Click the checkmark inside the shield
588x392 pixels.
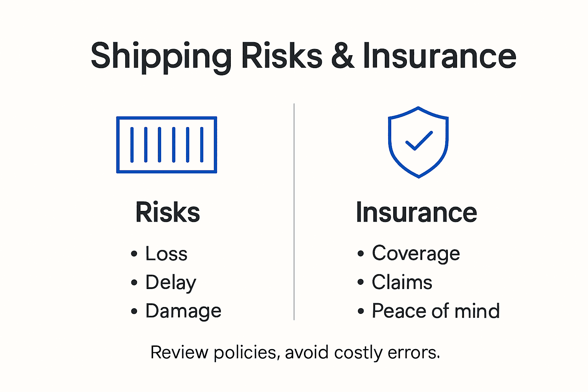[x=419, y=140]
